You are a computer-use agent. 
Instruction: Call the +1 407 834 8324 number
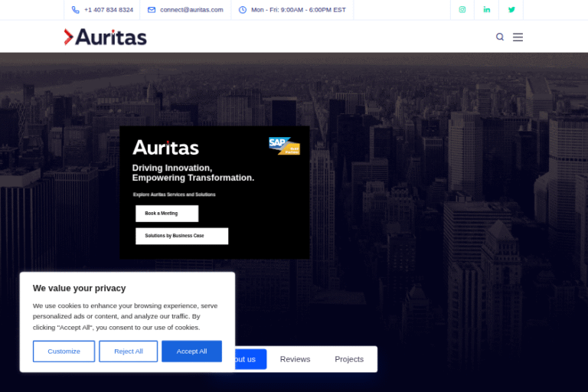[x=108, y=10]
